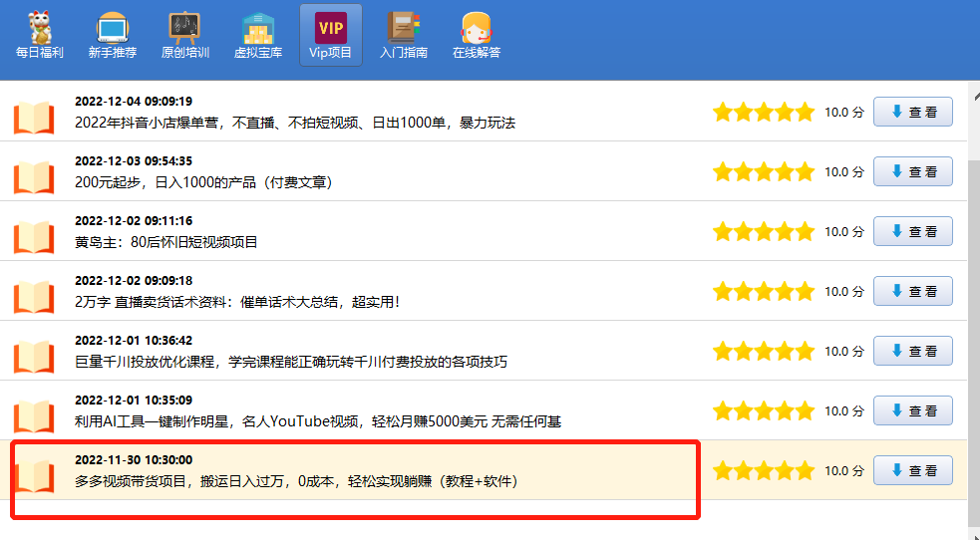Open title 多多视频带货项目，搬运日入过万
This screenshot has width=980, height=540.
tap(297, 482)
